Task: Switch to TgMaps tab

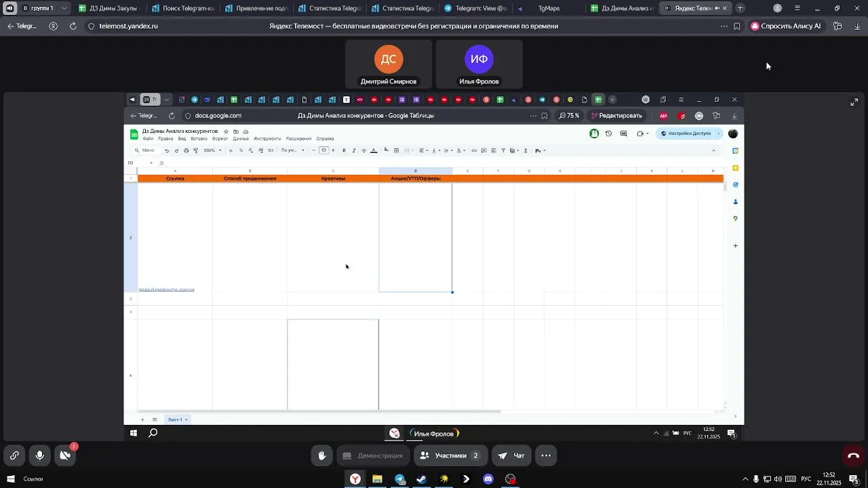Action: (x=549, y=8)
